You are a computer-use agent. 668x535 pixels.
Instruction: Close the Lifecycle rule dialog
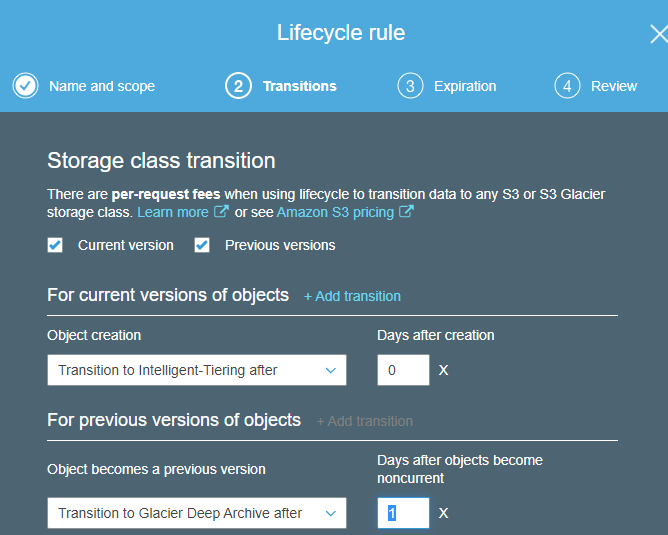coord(658,34)
